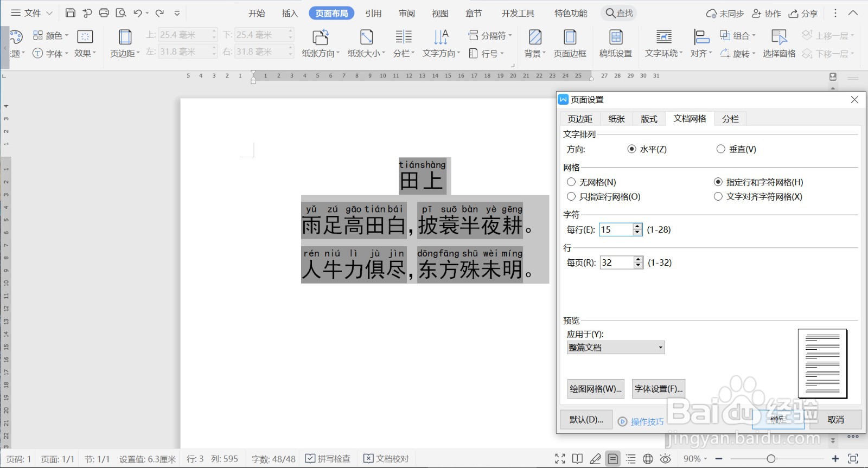Switch to the 版式 dialog tab
This screenshot has height=468, width=868.
coord(649,119)
